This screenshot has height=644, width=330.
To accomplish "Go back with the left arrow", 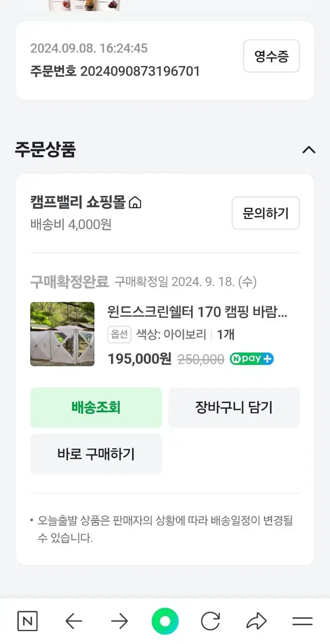I will coord(74,621).
